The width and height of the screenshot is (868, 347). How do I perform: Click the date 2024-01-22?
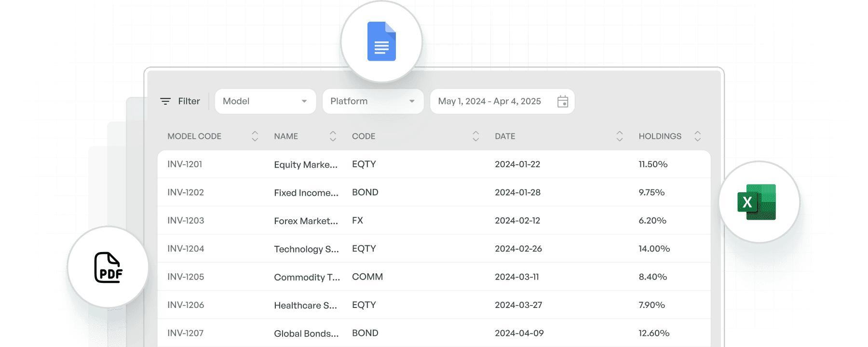click(x=517, y=164)
